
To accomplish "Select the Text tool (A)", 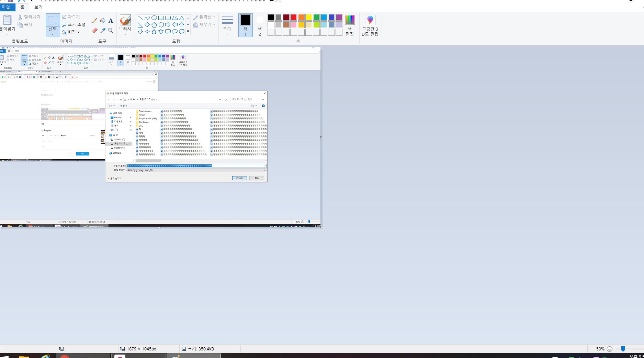I will tap(111, 21).
